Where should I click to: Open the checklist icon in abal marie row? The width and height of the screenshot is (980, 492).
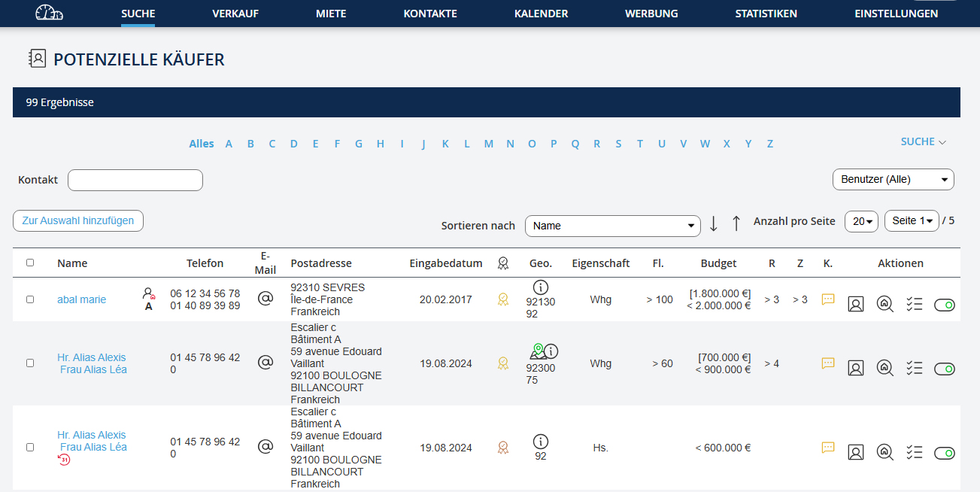(914, 304)
